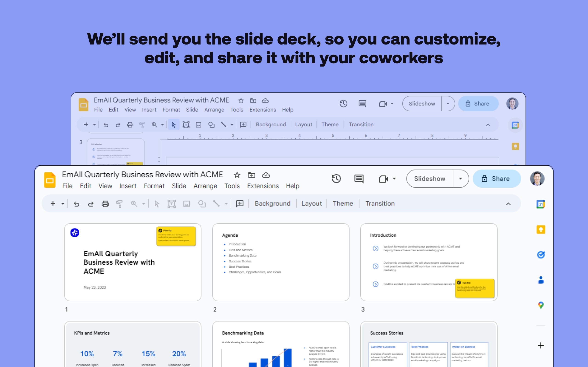Open Google Maps icon in side panel
The image size is (588, 367).
540,305
